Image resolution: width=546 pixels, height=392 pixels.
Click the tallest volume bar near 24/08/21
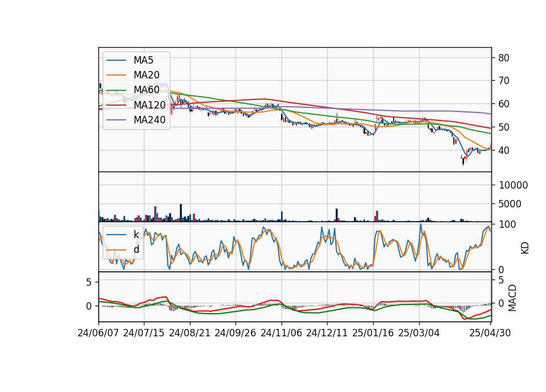(x=181, y=213)
